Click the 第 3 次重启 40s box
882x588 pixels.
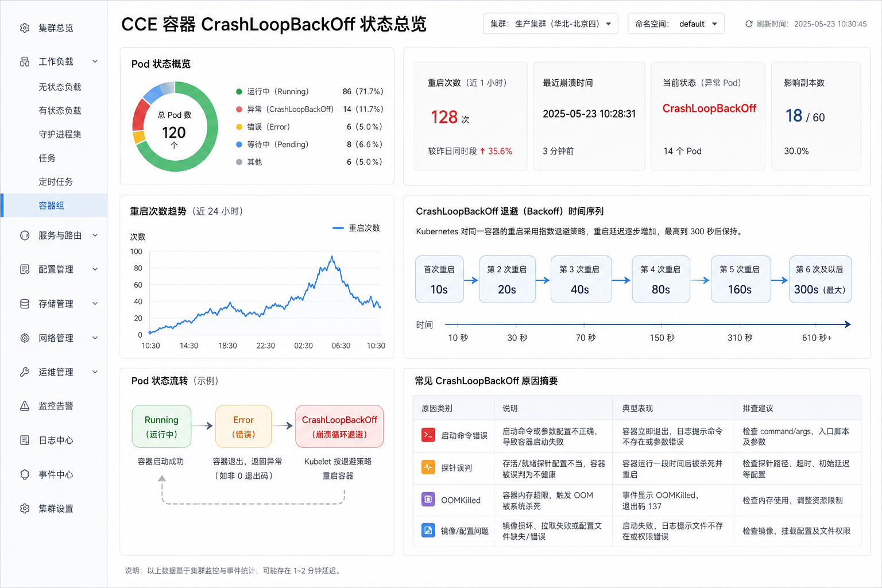581,279
